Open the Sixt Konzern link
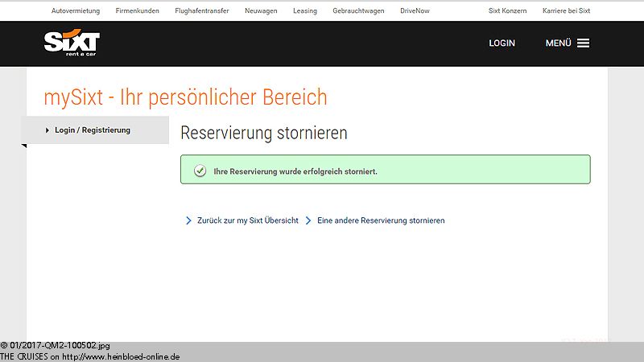The height and width of the screenshot is (362, 644). (x=508, y=10)
